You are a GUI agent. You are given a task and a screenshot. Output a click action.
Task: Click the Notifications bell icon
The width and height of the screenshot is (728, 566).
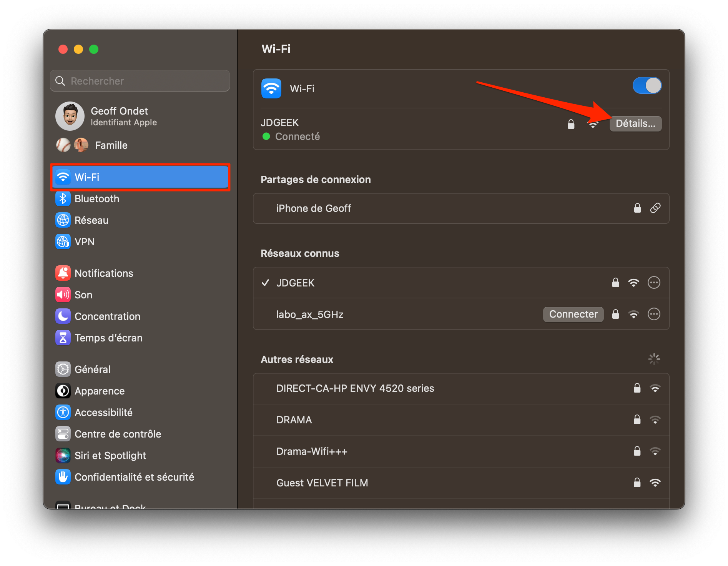coord(63,273)
